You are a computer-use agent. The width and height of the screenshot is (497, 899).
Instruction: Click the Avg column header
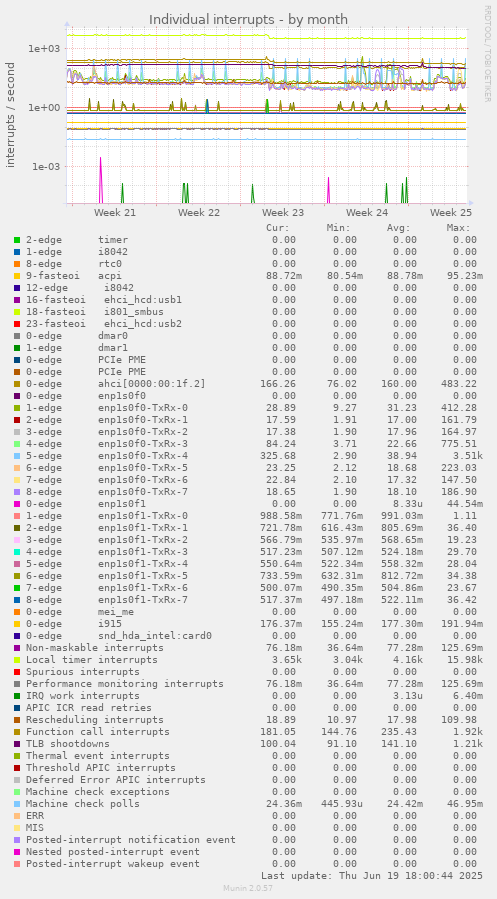(x=398, y=228)
